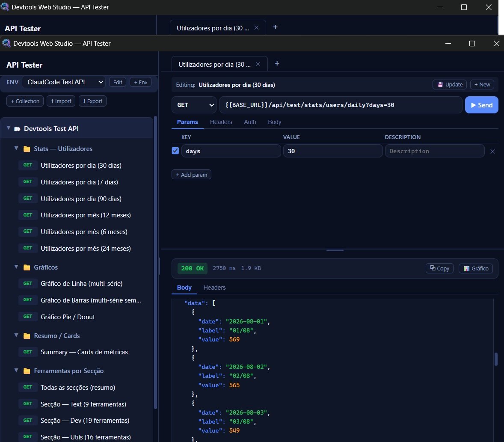Copy the response with Copy button
The image size is (504, 442).
tap(439, 268)
